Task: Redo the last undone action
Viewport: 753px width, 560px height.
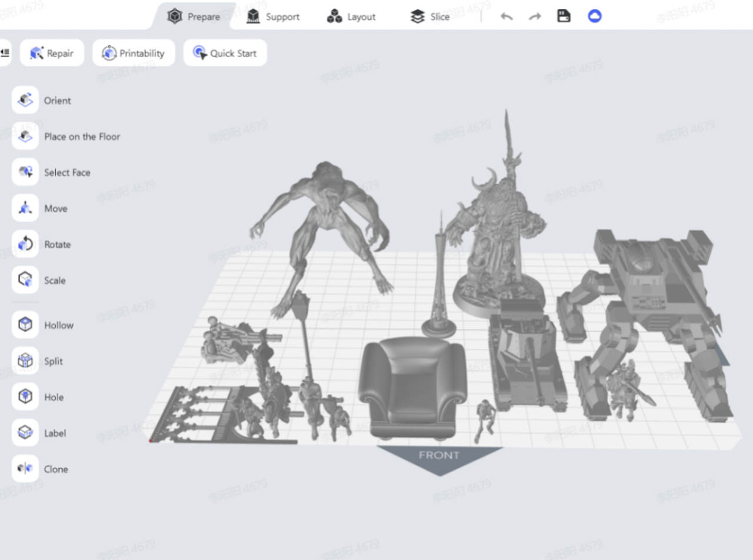Action: click(x=535, y=16)
